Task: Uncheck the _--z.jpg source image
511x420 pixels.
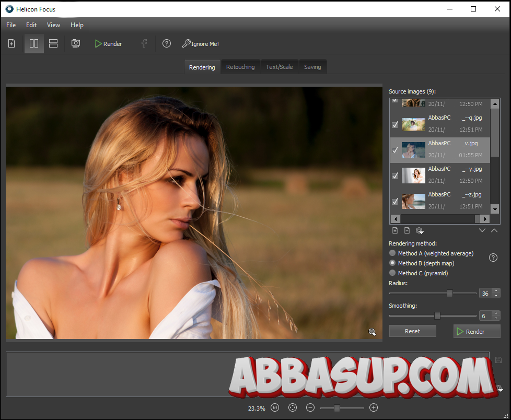Action: point(395,201)
